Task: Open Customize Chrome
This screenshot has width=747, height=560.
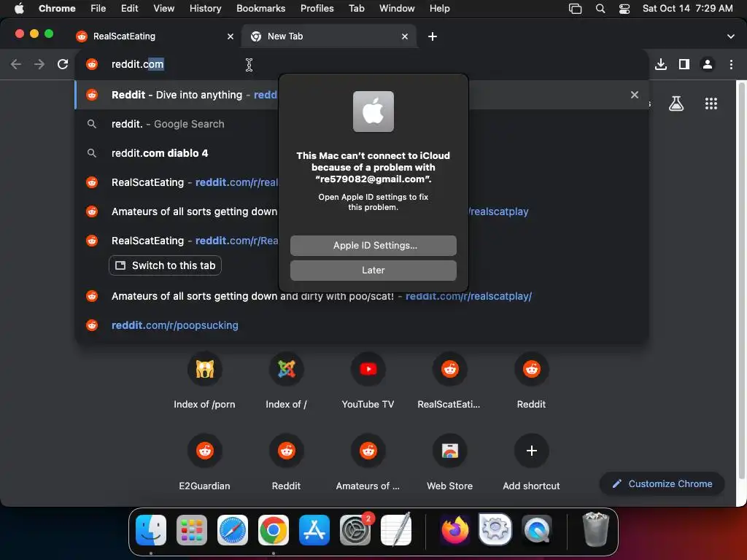Action: pyautogui.click(x=662, y=484)
